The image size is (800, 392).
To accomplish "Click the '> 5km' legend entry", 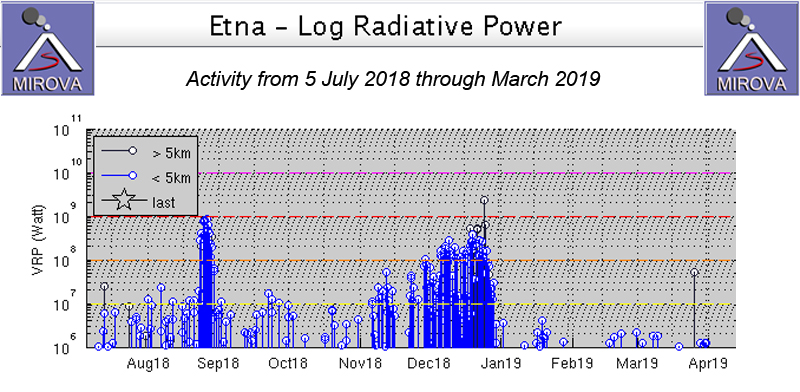I will 146,152.
